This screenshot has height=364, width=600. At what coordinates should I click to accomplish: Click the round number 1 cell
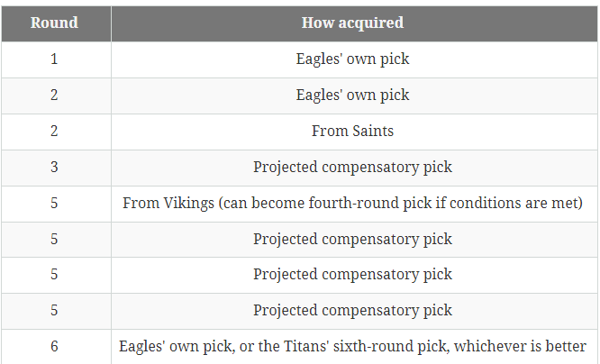(x=54, y=59)
